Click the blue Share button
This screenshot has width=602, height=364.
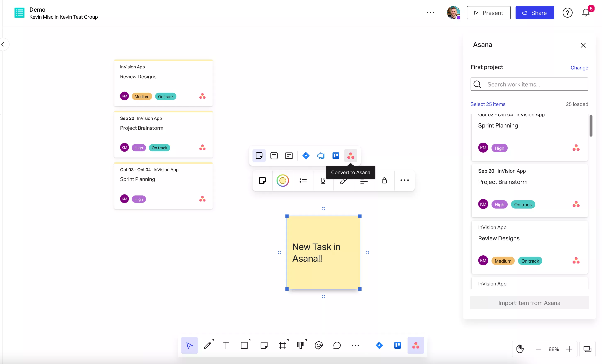[535, 13]
